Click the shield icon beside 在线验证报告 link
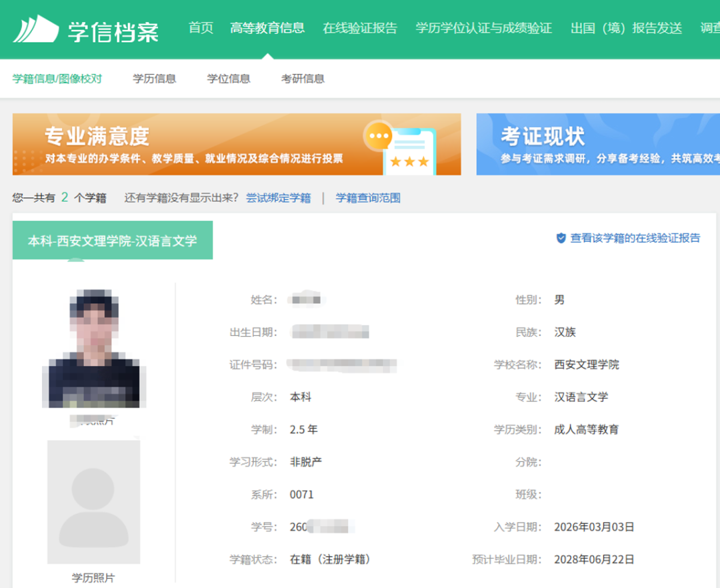720x588 pixels. (x=561, y=238)
